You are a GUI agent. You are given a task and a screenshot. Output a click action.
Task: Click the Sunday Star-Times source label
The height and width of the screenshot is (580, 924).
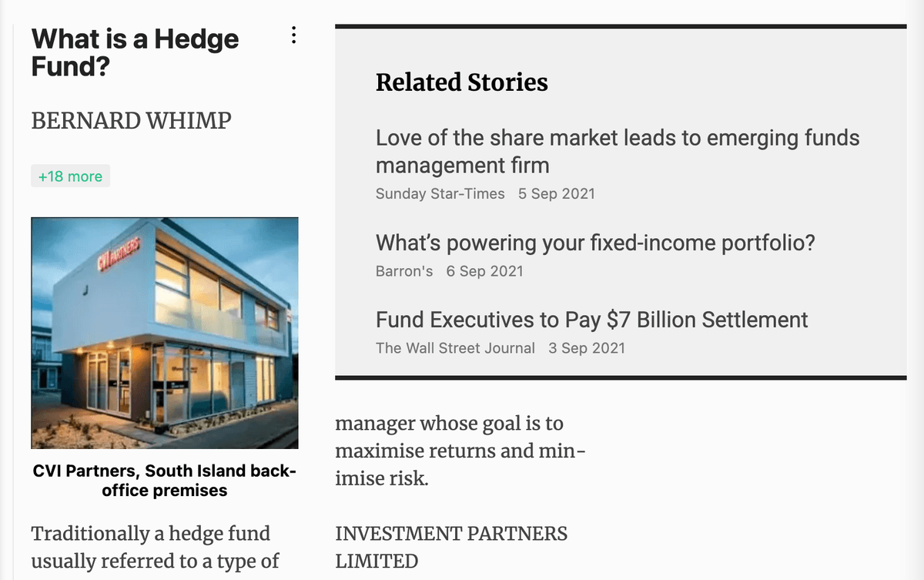coord(440,194)
